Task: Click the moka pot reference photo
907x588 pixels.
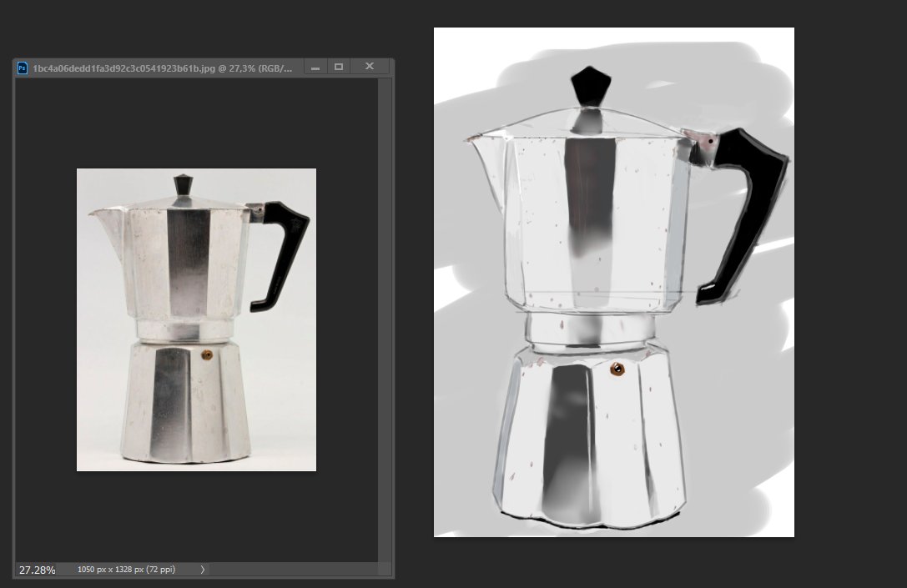Action: pyautogui.click(x=196, y=319)
